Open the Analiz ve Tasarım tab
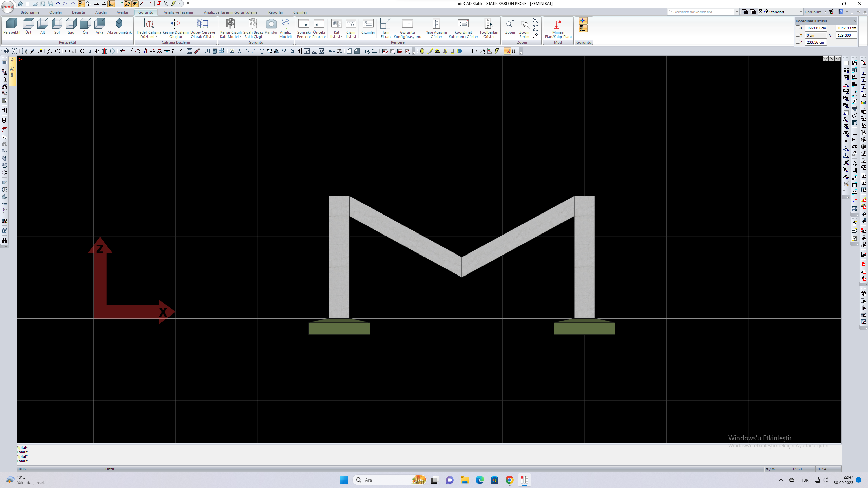This screenshot has width=868, height=488. [x=178, y=12]
